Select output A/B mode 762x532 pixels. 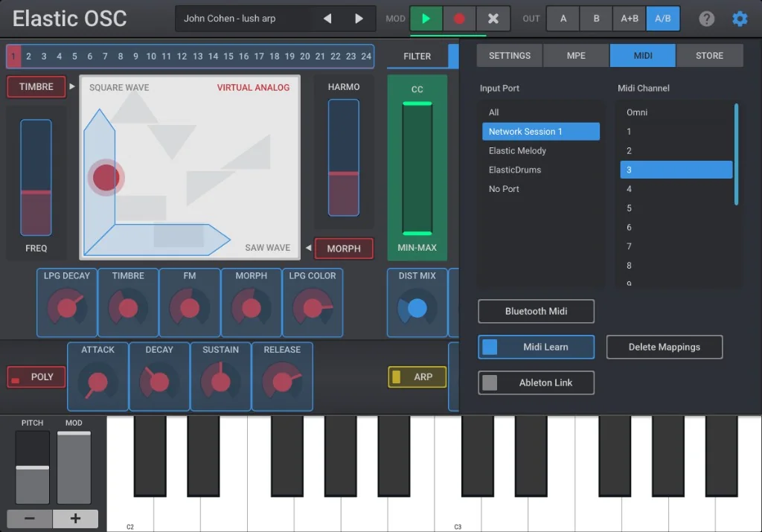click(x=662, y=19)
